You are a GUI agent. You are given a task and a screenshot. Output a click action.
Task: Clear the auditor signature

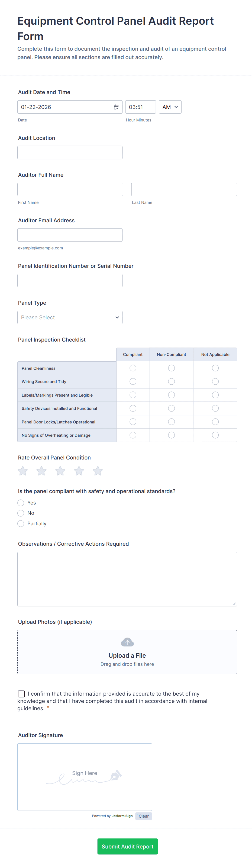[144, 816]
